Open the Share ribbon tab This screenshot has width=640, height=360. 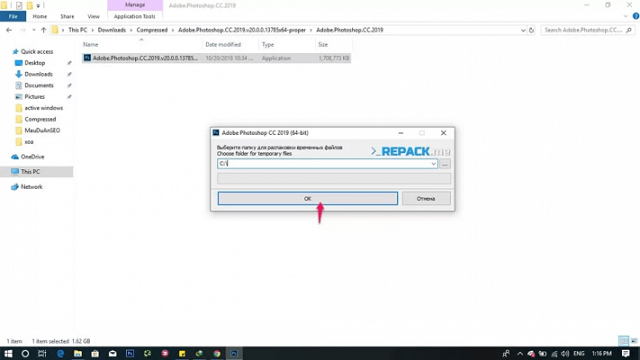[67, 16]
